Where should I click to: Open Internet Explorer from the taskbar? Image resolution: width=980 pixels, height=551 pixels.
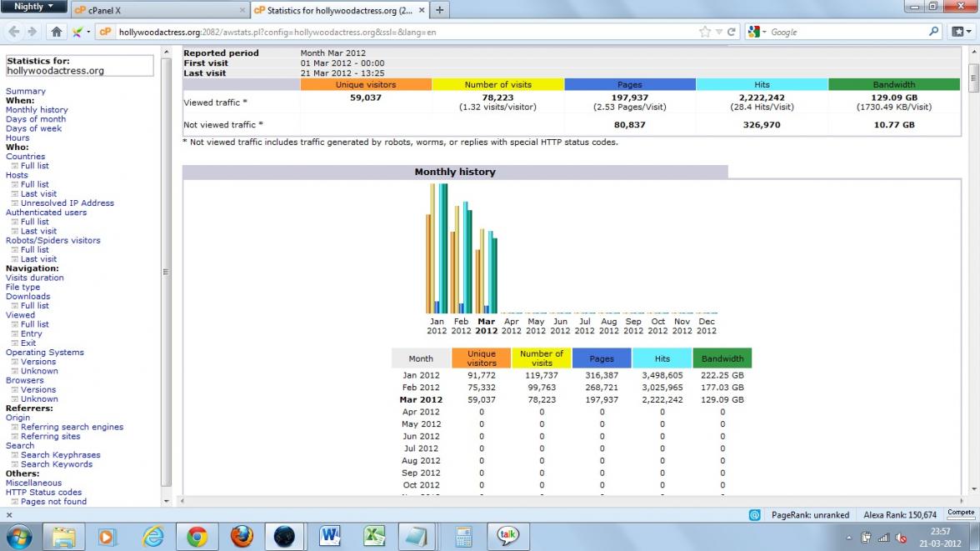coord(152,537)
